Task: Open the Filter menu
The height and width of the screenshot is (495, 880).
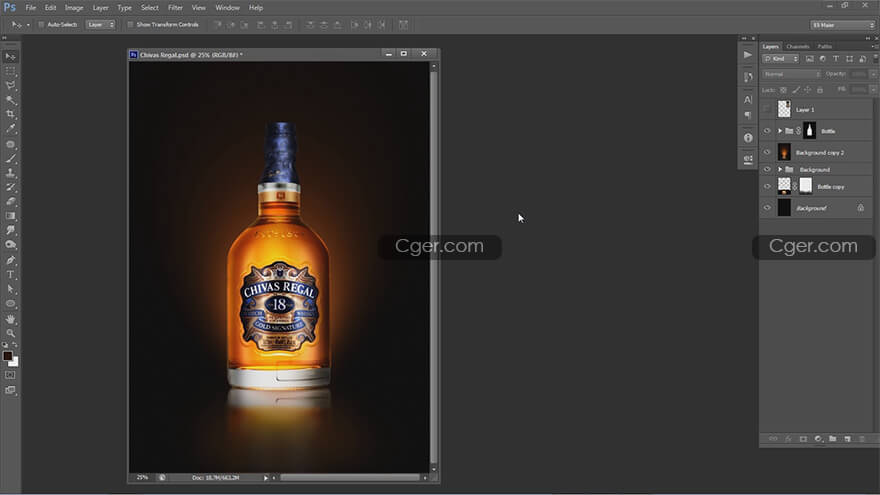Action: pos(175,8)
